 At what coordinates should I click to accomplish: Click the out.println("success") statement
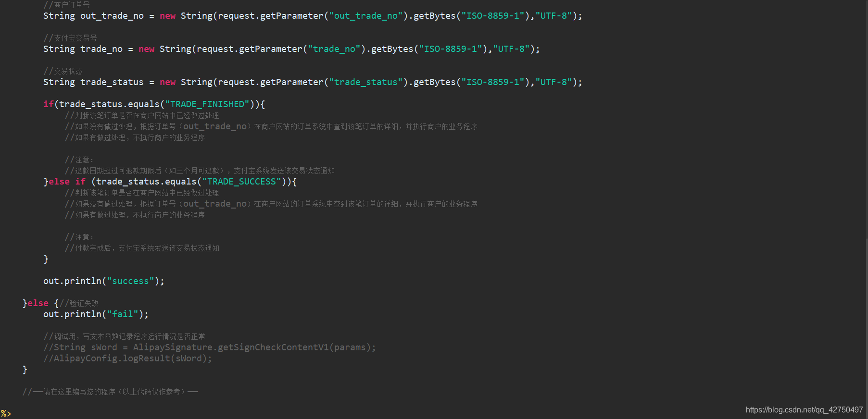click(x=104, y=281)
